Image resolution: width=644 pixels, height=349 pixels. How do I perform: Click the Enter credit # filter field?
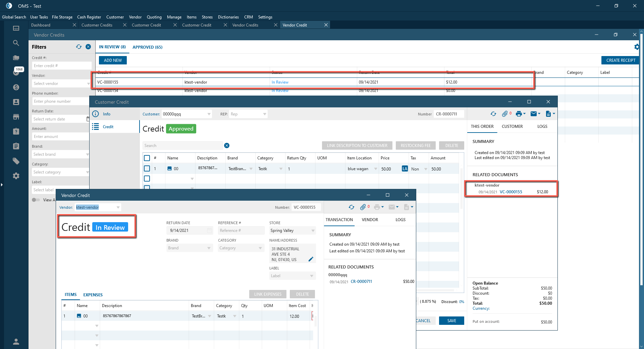[x=62, y=66]
